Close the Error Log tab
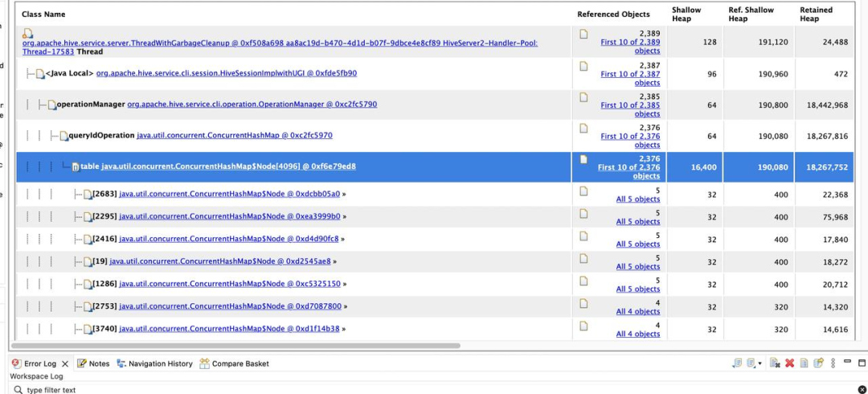This screenshot has width=868, height=394. (65, 363)
